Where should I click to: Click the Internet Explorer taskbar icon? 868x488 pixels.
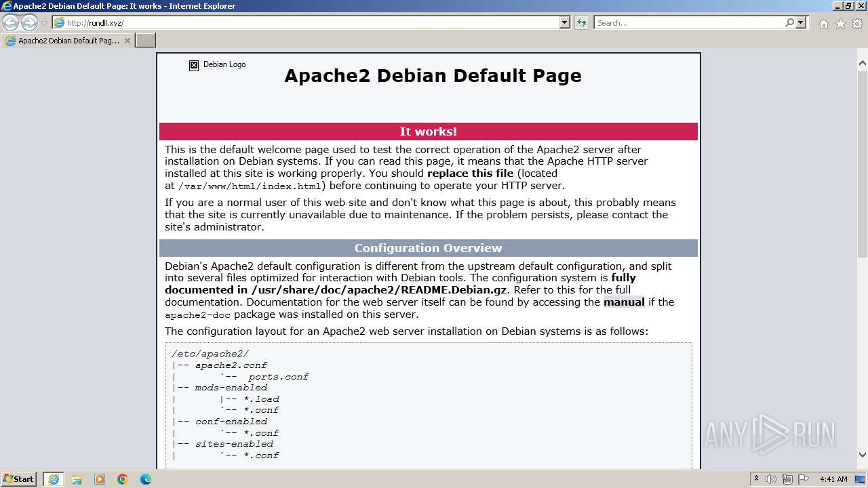point(54,479)
